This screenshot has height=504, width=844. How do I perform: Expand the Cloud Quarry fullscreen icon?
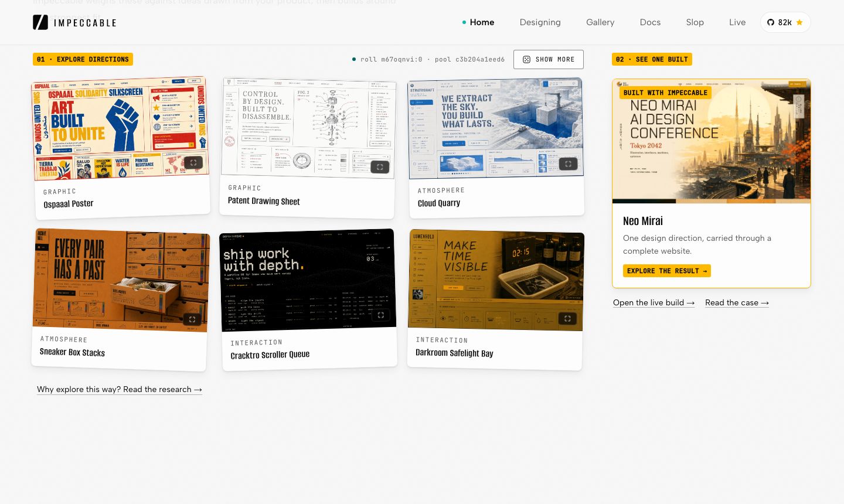(x=568, y=164)
